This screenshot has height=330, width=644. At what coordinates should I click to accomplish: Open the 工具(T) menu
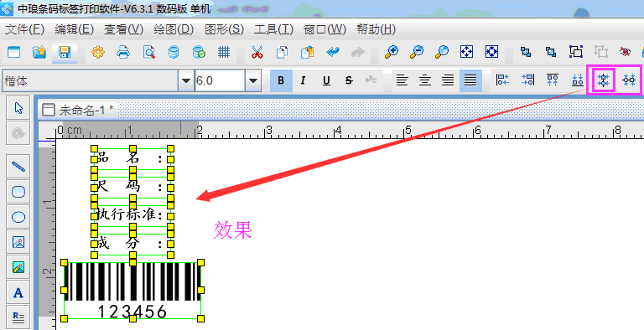tap(273, 29)
